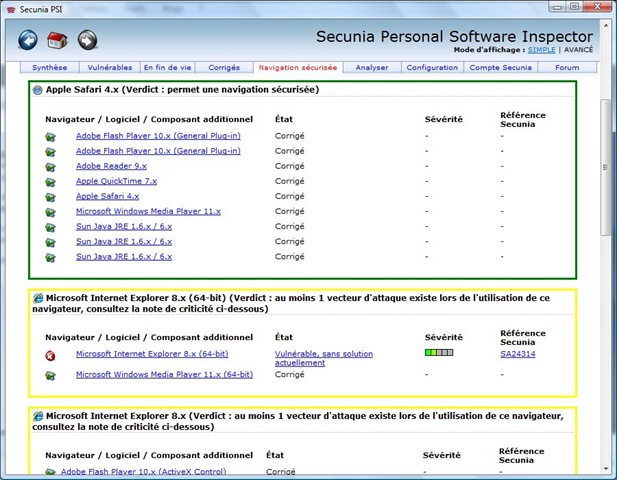Select the Corrigés tab
The image size is (617, 480).
click(x=224, y=68)
